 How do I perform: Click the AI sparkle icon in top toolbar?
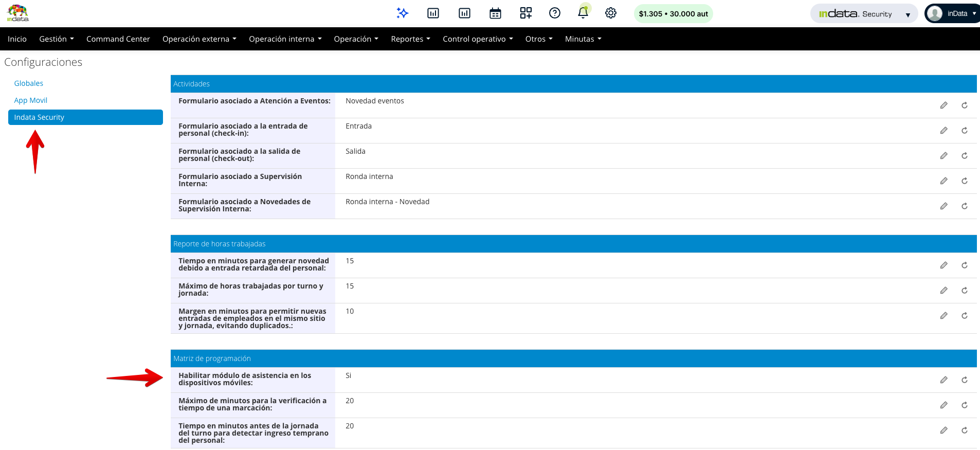tap(402, 13)
